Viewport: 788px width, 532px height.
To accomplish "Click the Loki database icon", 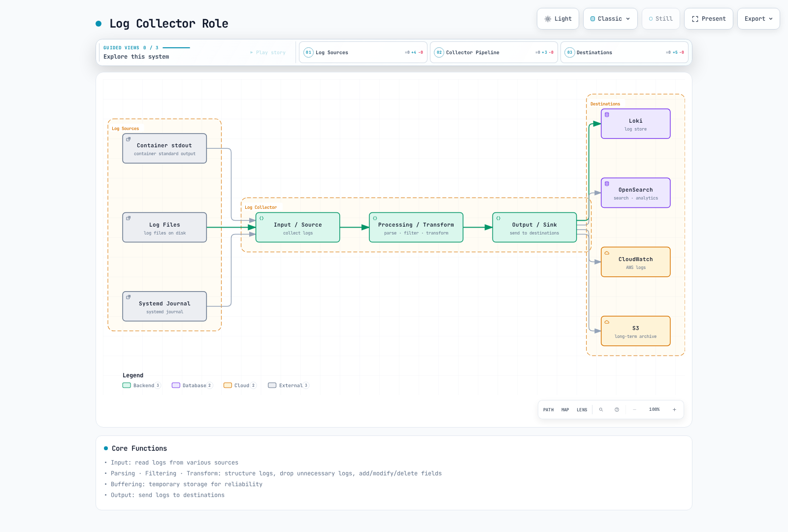I will pyautogui.click(x=607, y=114).
